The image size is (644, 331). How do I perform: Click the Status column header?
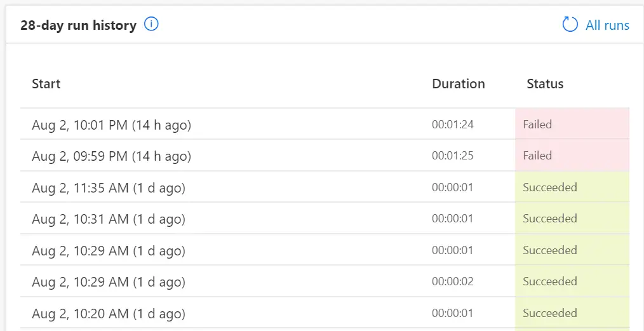[545, 84]
